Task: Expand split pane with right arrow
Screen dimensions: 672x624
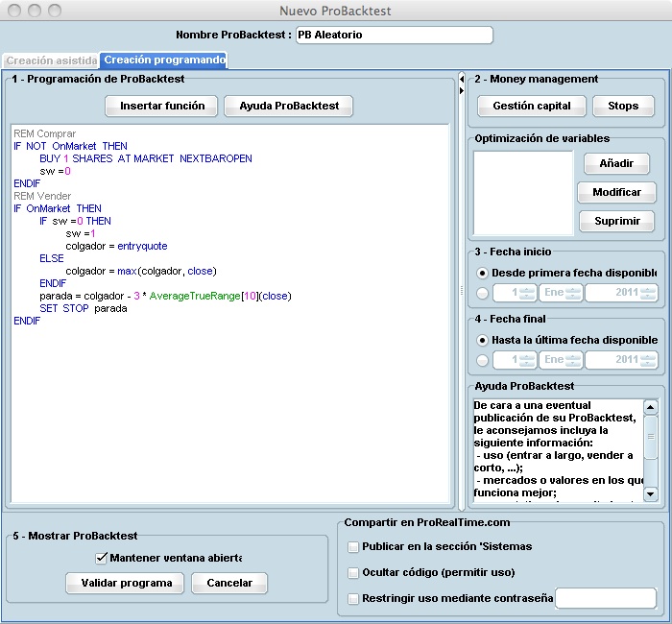Action: click(x=461, y=90)
